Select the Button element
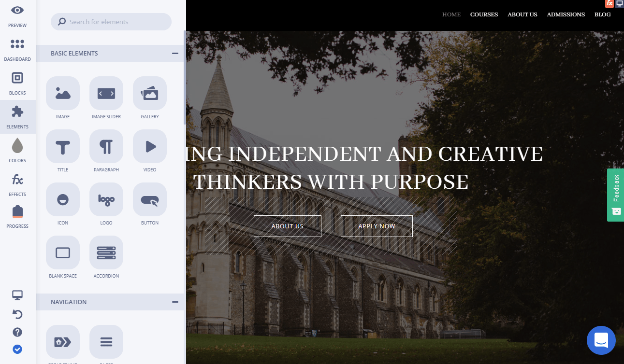This screenshot has height=364, width=624. (x=150, y=199)
